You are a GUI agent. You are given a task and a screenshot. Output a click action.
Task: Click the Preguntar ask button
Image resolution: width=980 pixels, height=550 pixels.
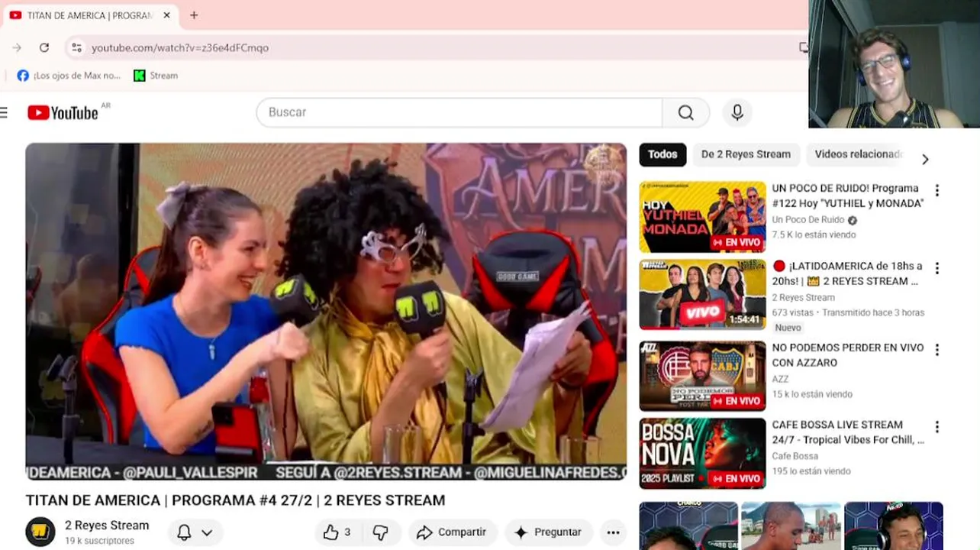tap(547, 532)
